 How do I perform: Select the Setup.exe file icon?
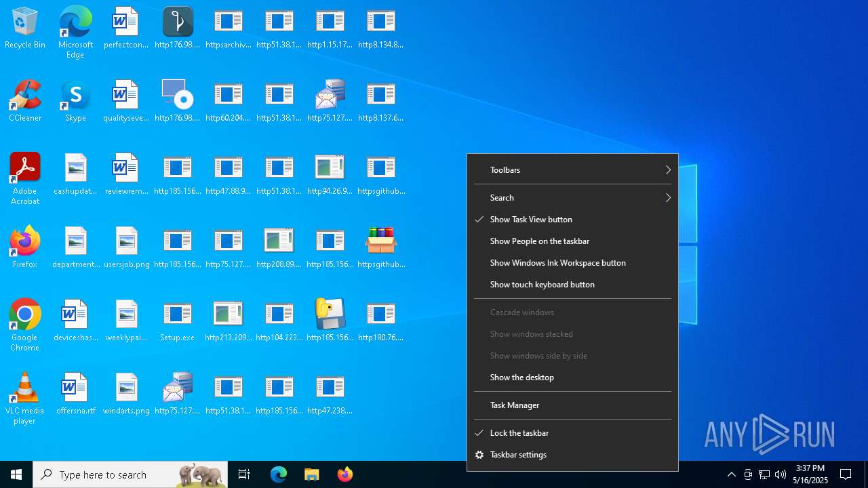coord(177,321)
